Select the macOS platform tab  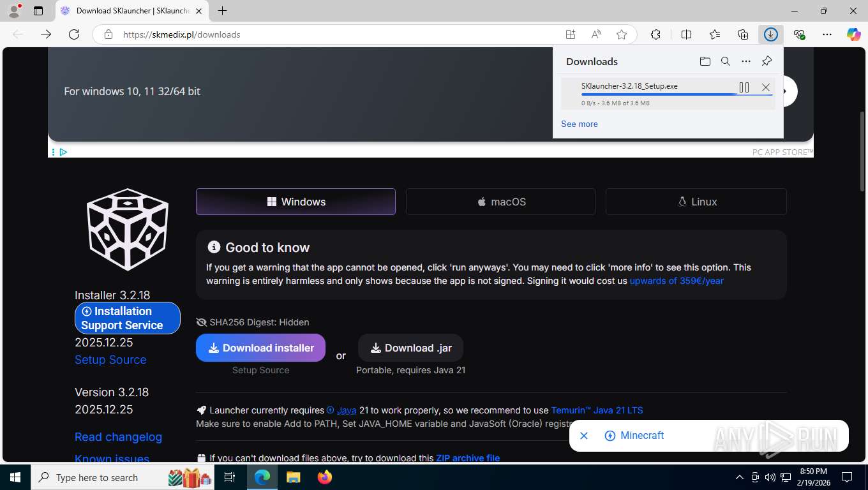coord(500,202)
